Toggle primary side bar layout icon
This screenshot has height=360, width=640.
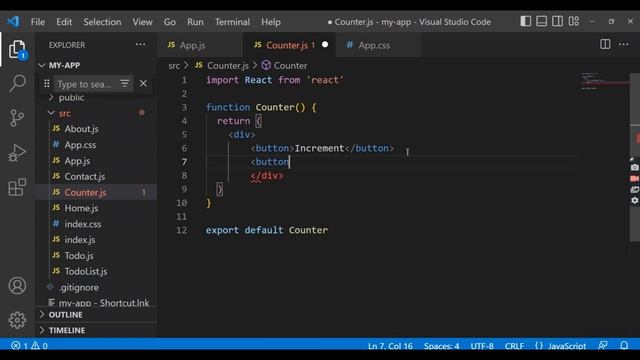[x=526, y=21]
